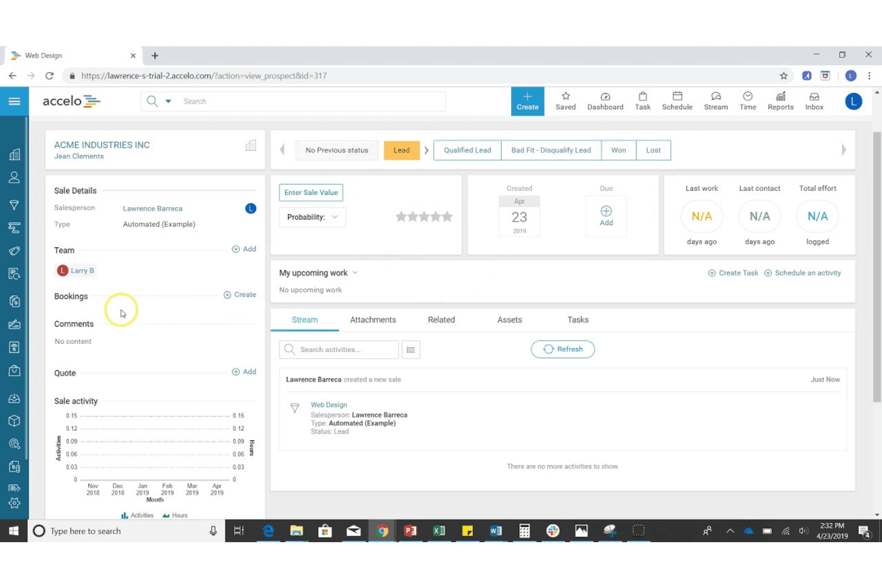
Task: Add a due date
Action: coord(606,216)
